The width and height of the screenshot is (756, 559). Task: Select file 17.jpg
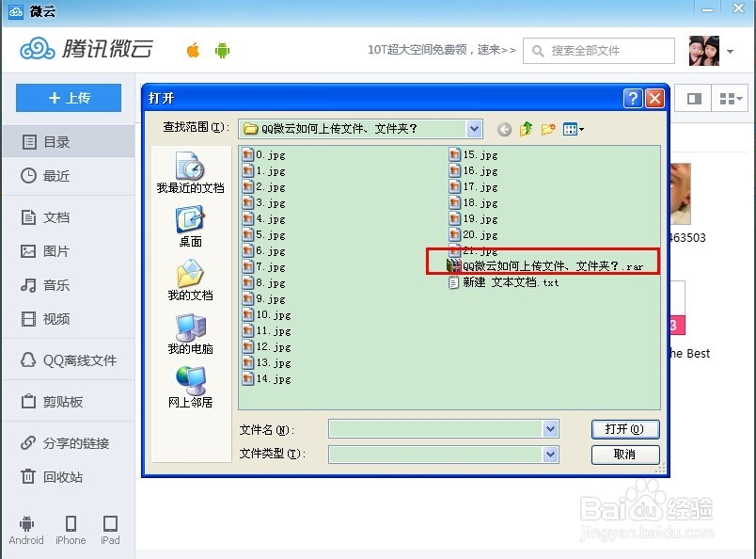point(474,187)
